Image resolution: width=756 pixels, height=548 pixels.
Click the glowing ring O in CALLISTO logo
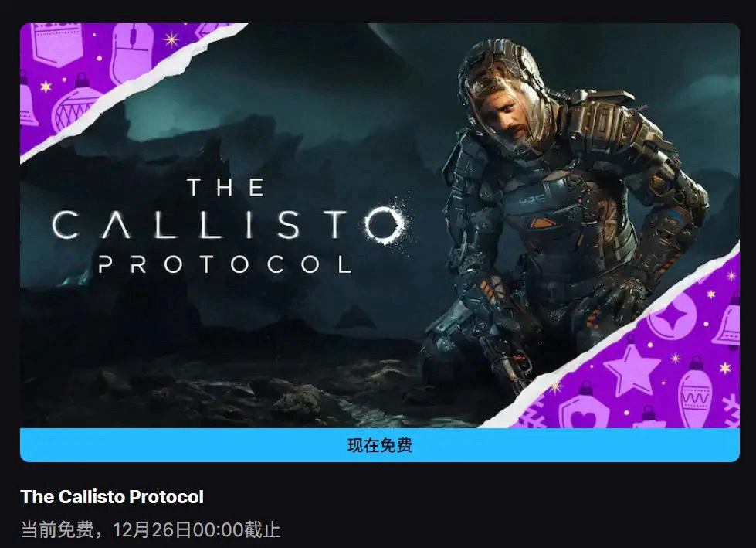click(385, 224)
